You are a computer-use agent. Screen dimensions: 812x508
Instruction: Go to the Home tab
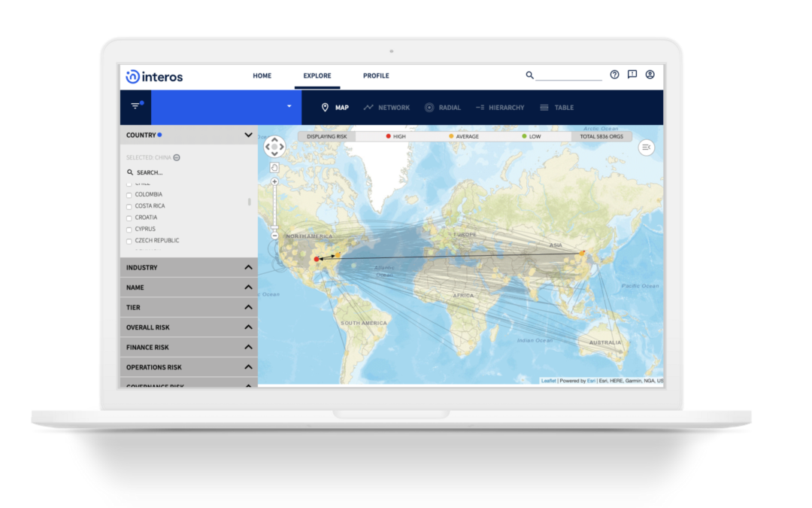262,76
